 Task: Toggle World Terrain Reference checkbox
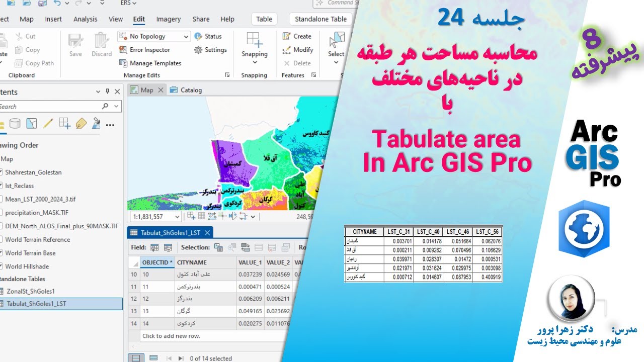(1, 240)
